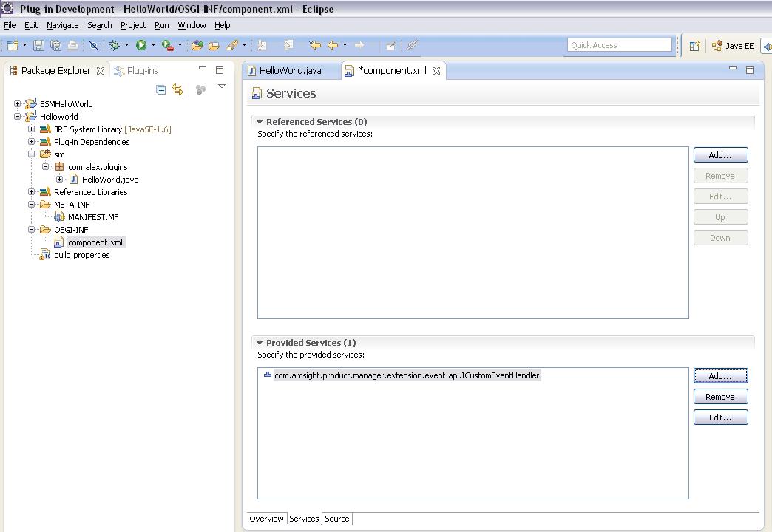Open the Search toolbar dropdown arrow
This screenshot has width=772, height=532.
click(244, 45)
